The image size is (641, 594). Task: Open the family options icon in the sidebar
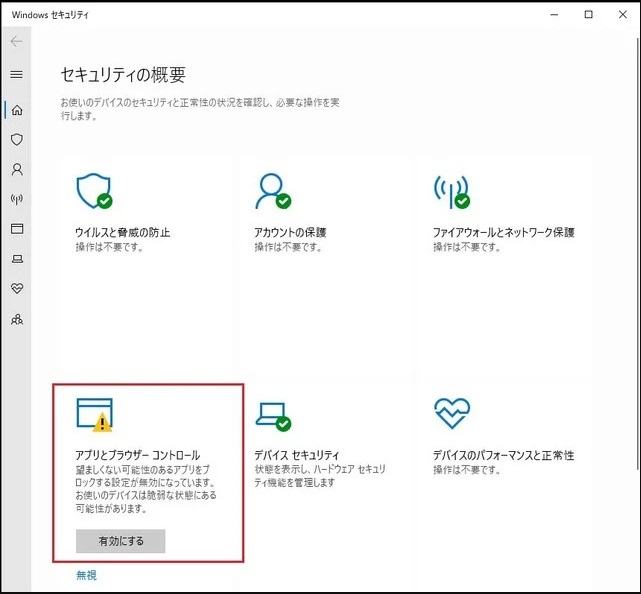click(x=17, y=319)
